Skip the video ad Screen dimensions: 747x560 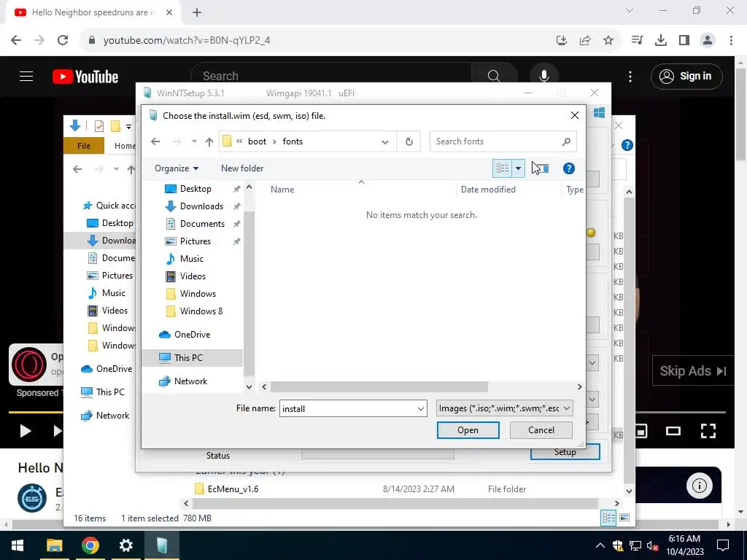(x=693, y=370)
